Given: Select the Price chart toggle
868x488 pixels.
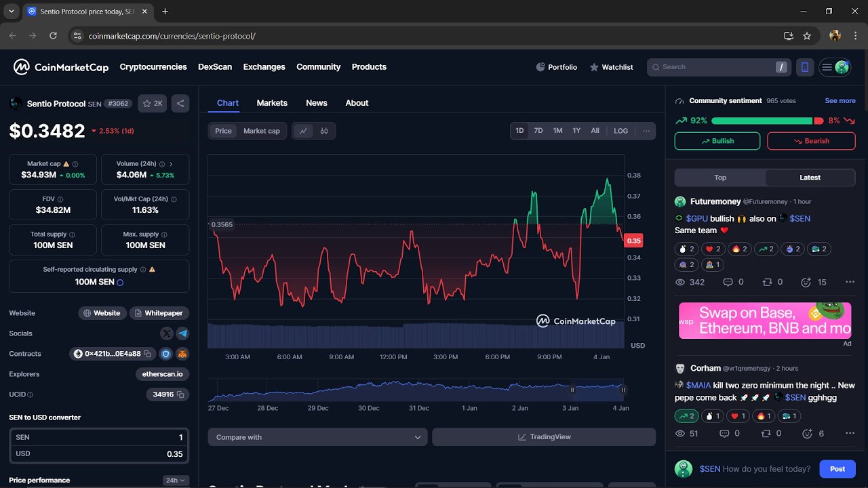Looking at the screenshot, I should click(223, 131).
